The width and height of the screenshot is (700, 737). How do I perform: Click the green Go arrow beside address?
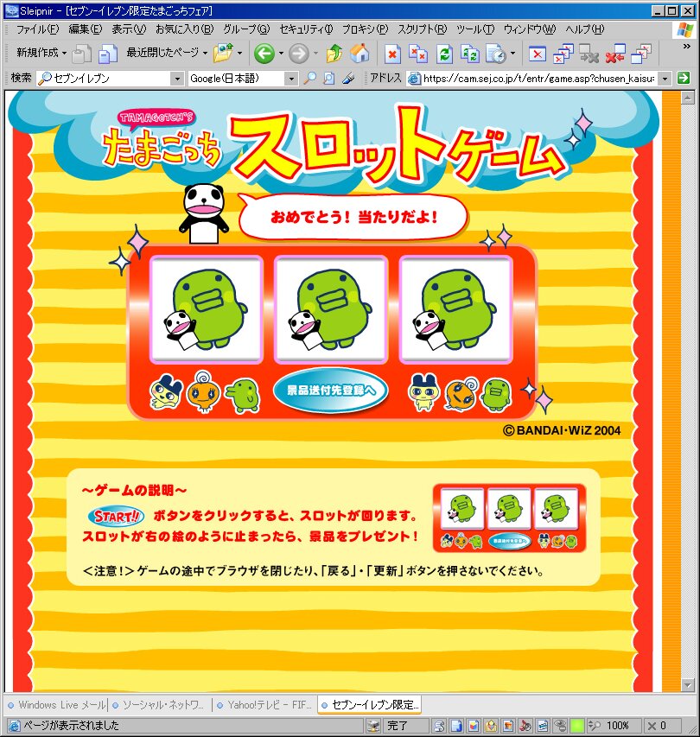click(684, 78)
